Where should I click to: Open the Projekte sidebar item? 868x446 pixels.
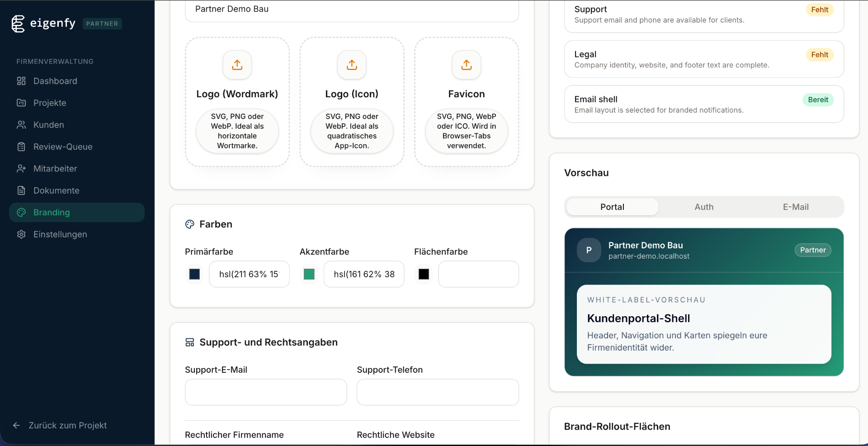coord(50,103)
